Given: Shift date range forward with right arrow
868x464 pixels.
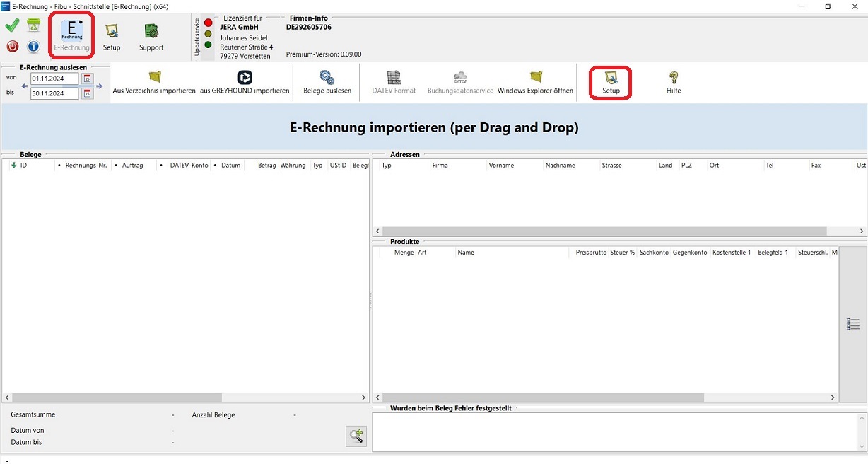Looking at the screenshot, I should tap(100, 86).
